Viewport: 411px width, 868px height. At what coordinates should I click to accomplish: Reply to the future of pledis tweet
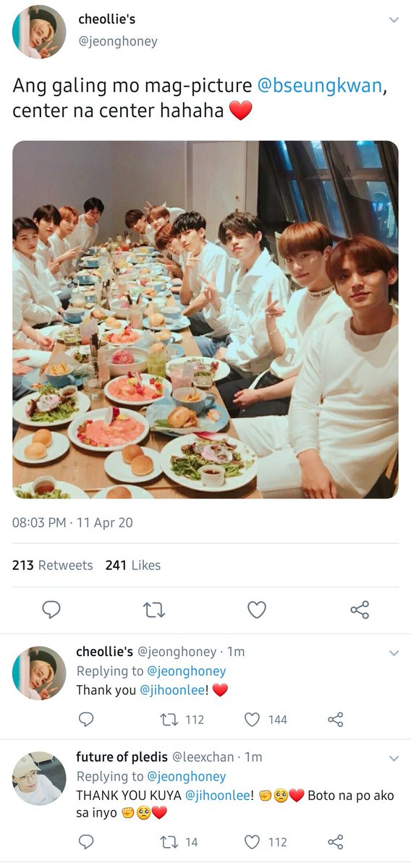85,841
